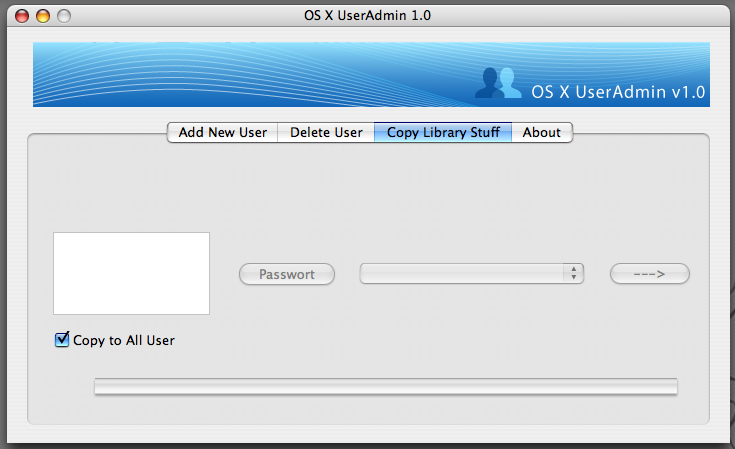Click the popup menu's up-down arrows
Screen dimensions: 735x449
coord(573,274)
